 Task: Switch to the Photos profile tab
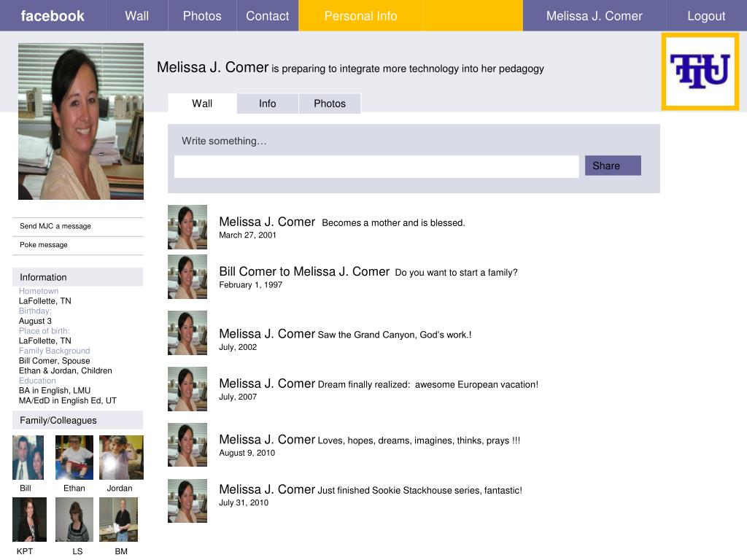tap(330, 104)
